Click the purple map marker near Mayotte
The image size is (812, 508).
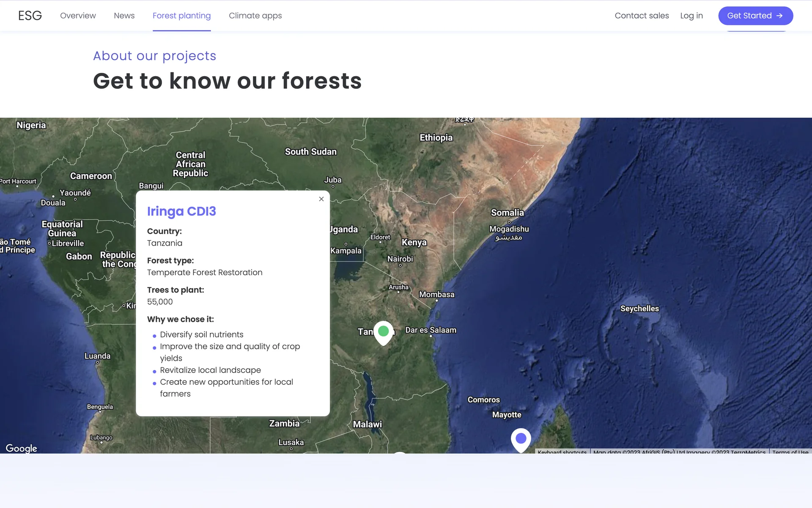pyautogui.click(x=521, y=439)
